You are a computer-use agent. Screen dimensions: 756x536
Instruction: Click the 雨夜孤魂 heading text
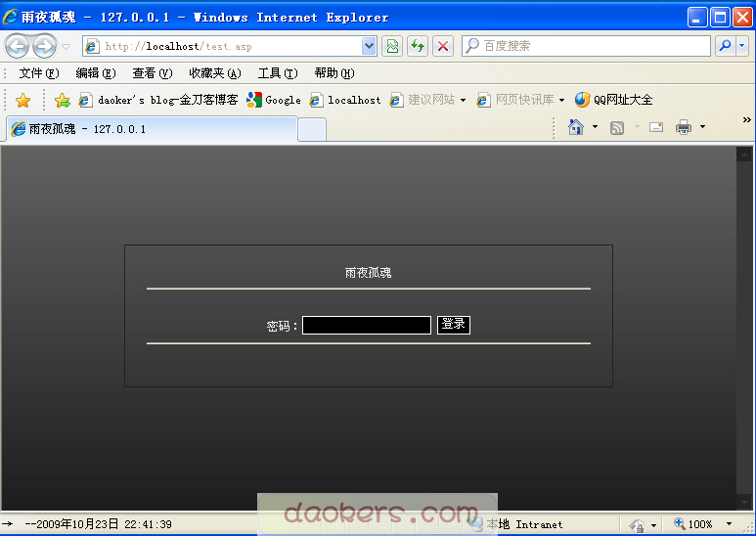point(369,273)
